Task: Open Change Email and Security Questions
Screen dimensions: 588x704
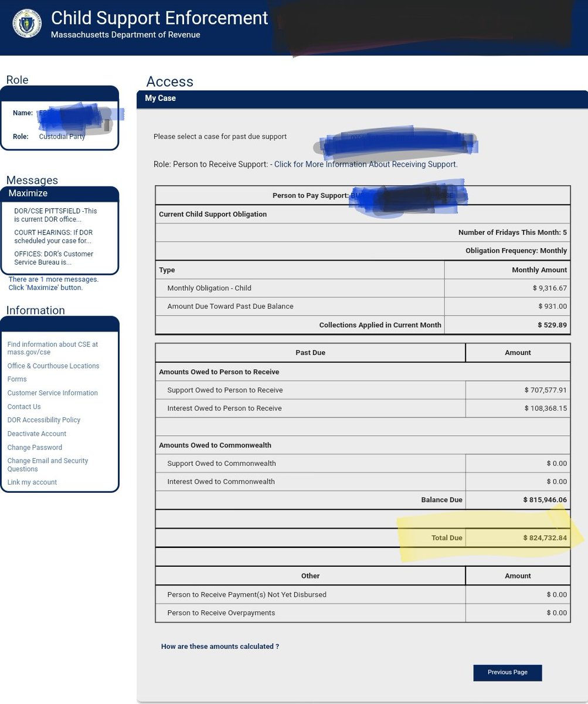Action: point(48,465)
